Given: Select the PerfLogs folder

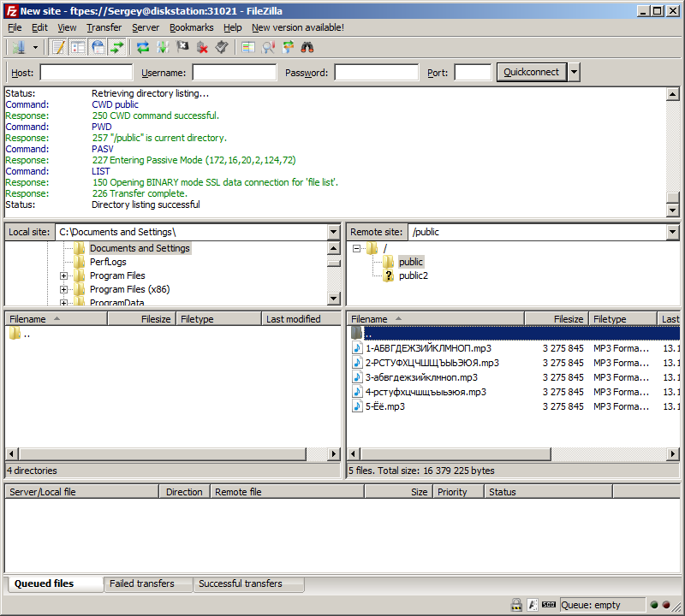Looking at the screenshot, I should 108,262.
